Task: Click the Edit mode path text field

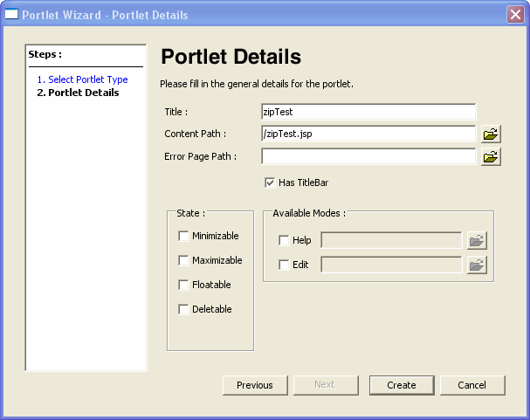Action: [391, 265]
